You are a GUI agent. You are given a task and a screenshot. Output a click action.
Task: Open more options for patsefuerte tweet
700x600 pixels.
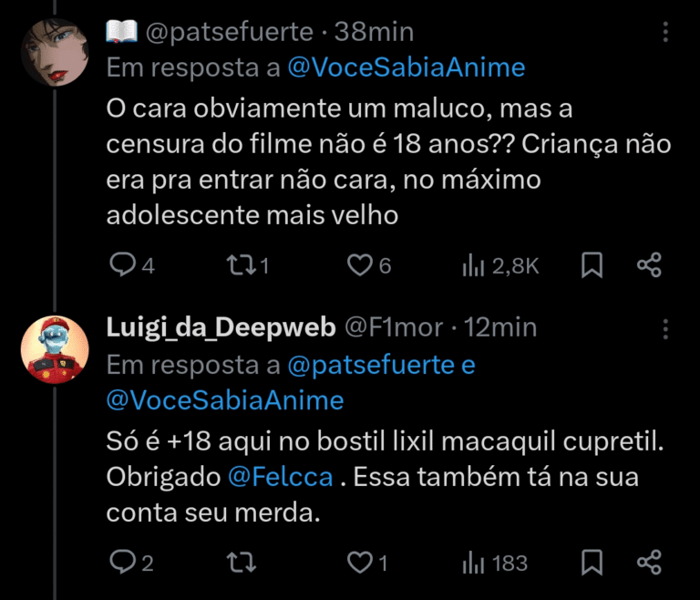[x=665, y=33]
